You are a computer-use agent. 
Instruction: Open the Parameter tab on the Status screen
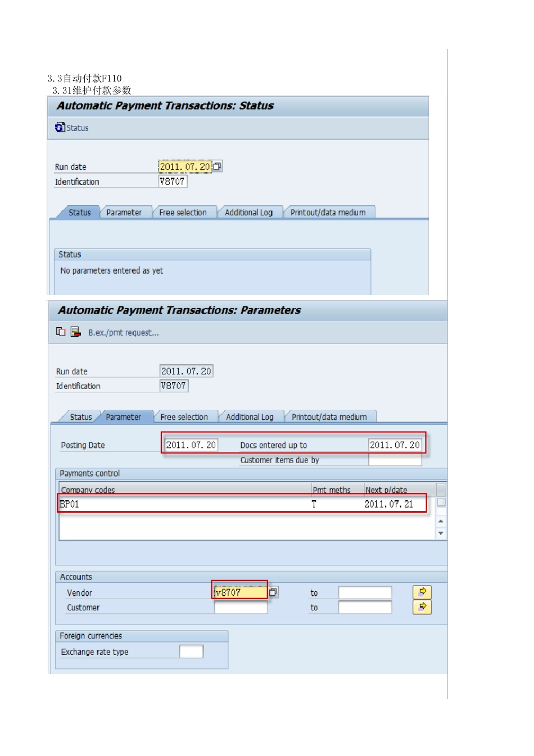124,212
